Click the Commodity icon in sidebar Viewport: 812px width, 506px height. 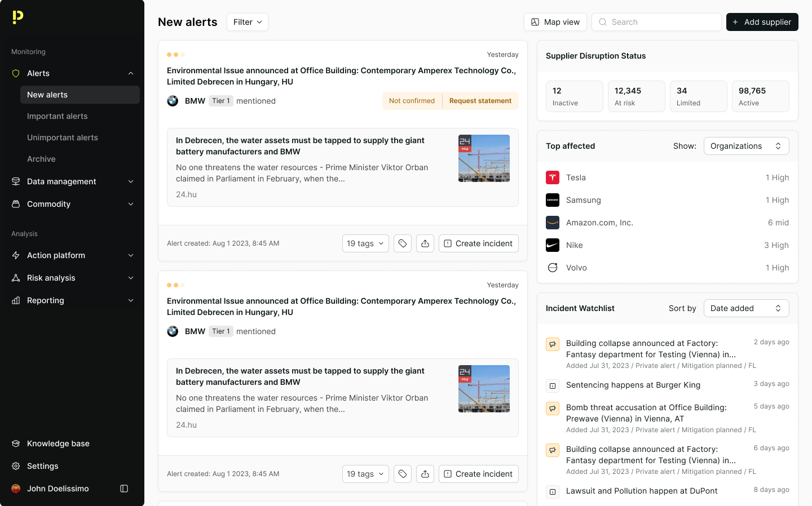point(16,204)
